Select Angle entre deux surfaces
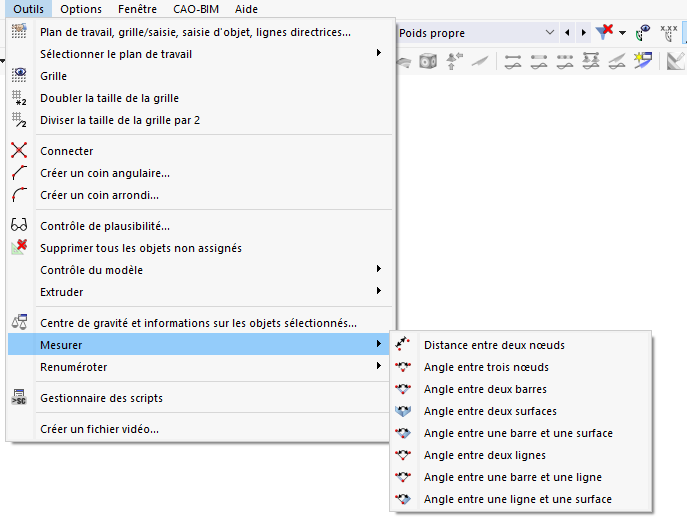This screenshot has width=687, height=517. [490, 411]
